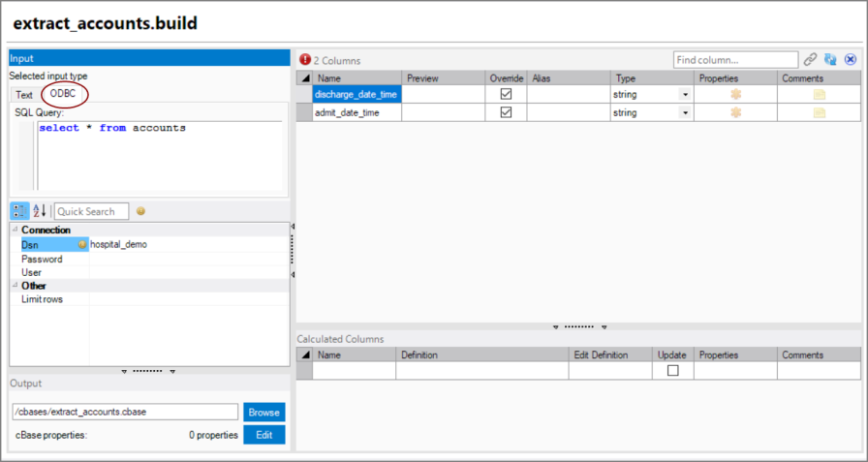
Task: Click Edit cBase properties button
Action: click(264, 435)
